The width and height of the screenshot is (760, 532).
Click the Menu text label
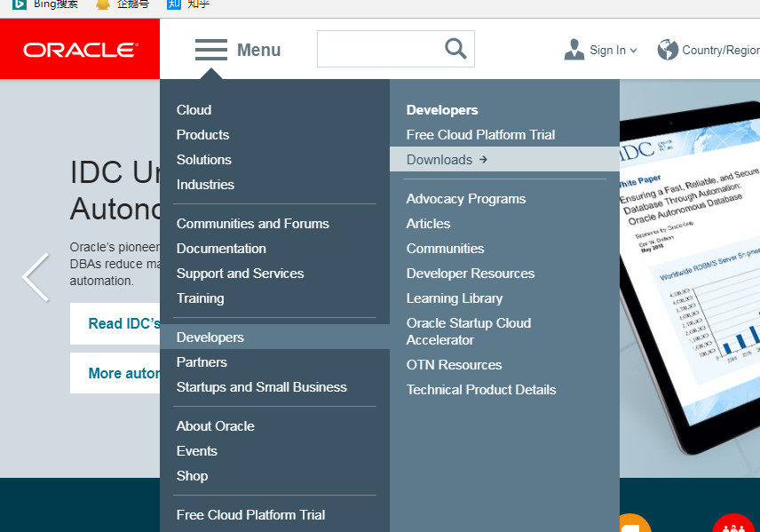coord(259,50)
